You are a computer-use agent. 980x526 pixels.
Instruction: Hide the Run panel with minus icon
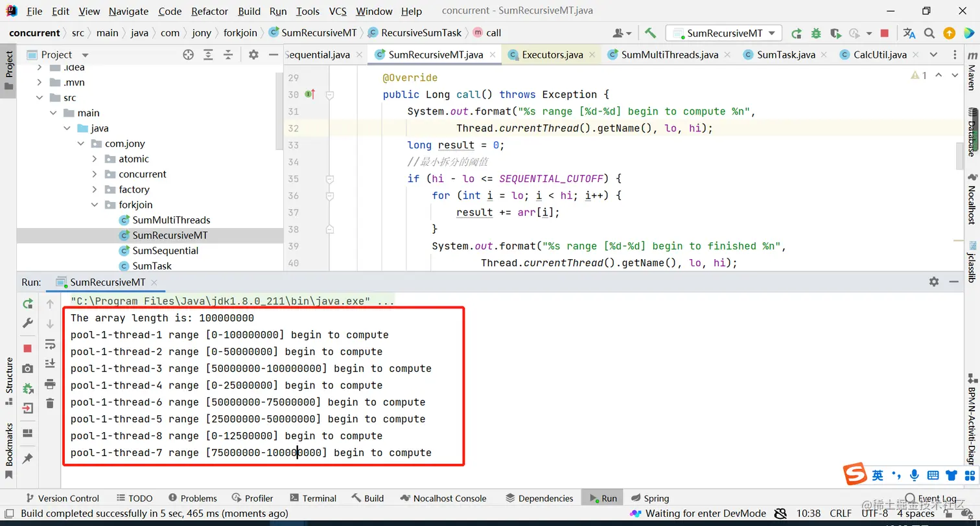click(x=953, y=282)
